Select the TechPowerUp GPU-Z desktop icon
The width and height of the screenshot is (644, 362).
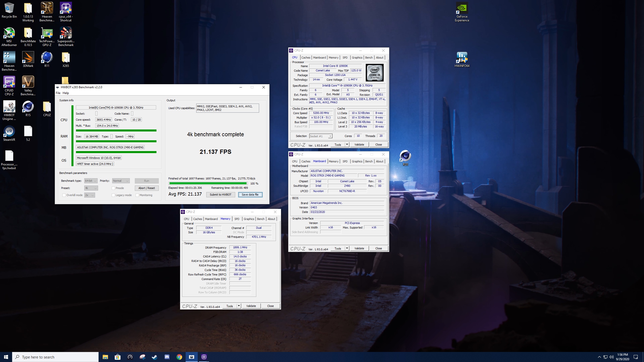pyautogui.click(x=47, y=37)
